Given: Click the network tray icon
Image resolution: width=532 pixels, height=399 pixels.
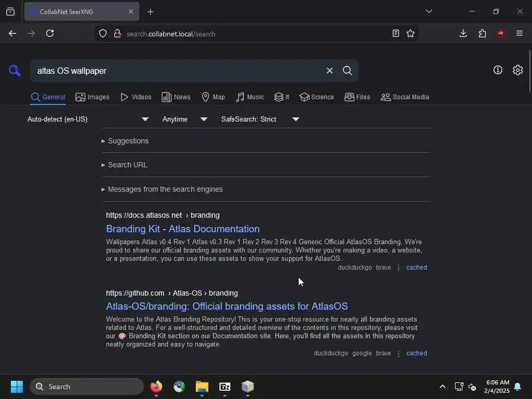Looking at the screenshot, I should click(459, 387).
